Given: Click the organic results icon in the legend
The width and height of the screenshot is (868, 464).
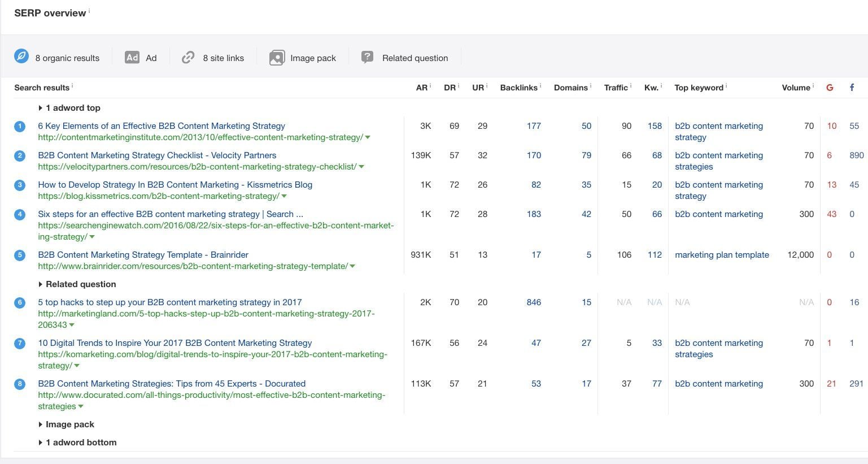Looking at the screenshot, I should tap(21, 57).
